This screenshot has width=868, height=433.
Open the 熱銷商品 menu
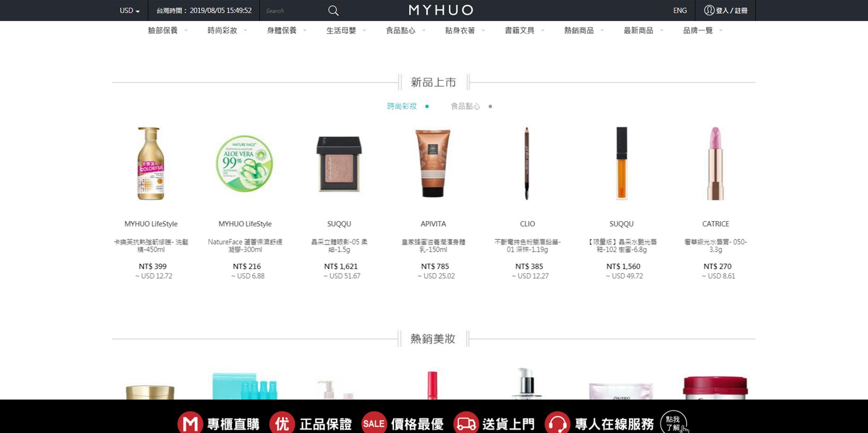(x=579, y=30)
